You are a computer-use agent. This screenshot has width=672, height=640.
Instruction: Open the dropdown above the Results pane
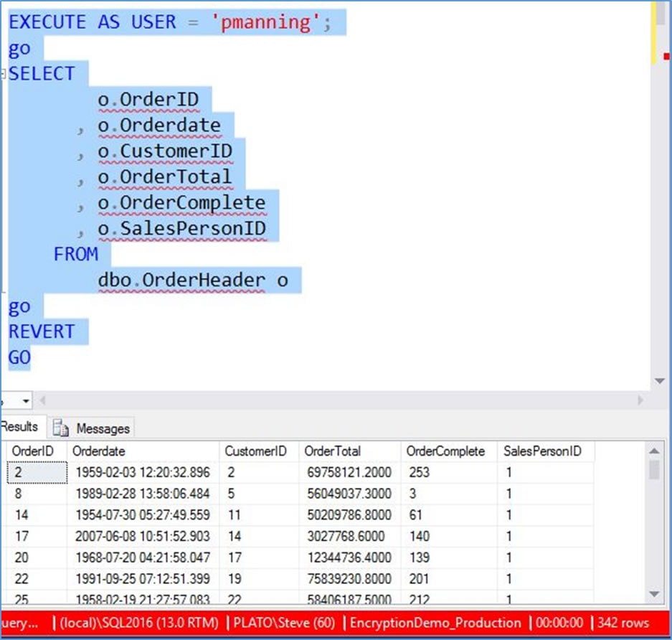(x=27, y=400)
